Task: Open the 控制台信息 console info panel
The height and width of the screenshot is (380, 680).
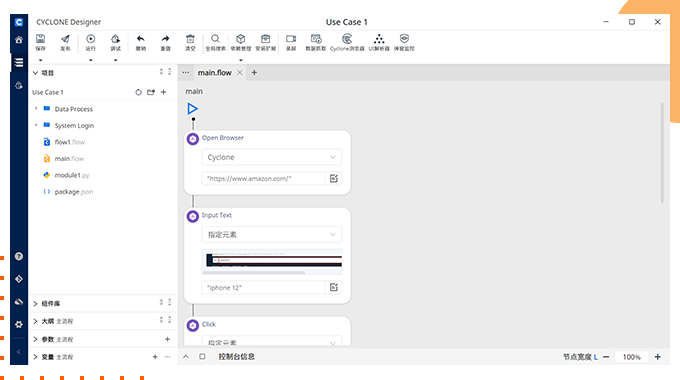Action: click(x=236, y=357)
